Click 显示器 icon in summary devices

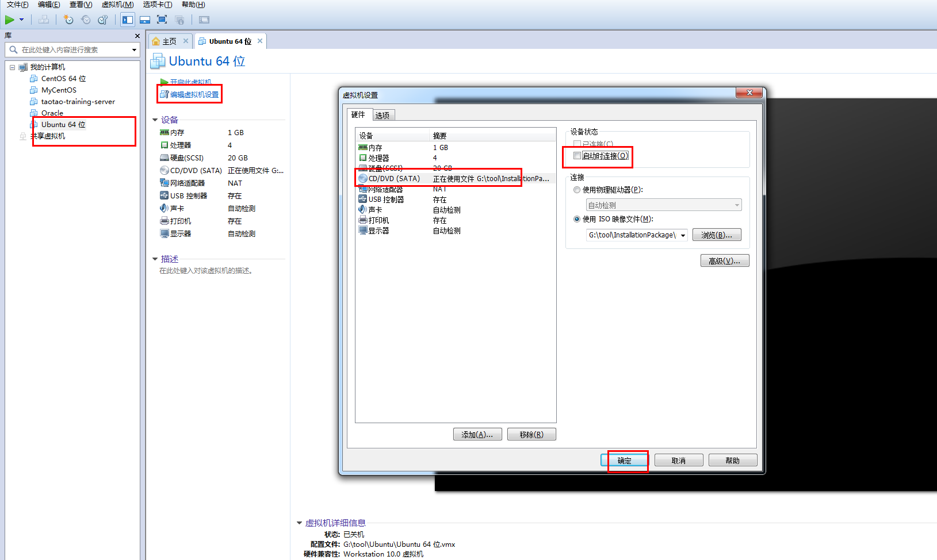click(165, 234)
